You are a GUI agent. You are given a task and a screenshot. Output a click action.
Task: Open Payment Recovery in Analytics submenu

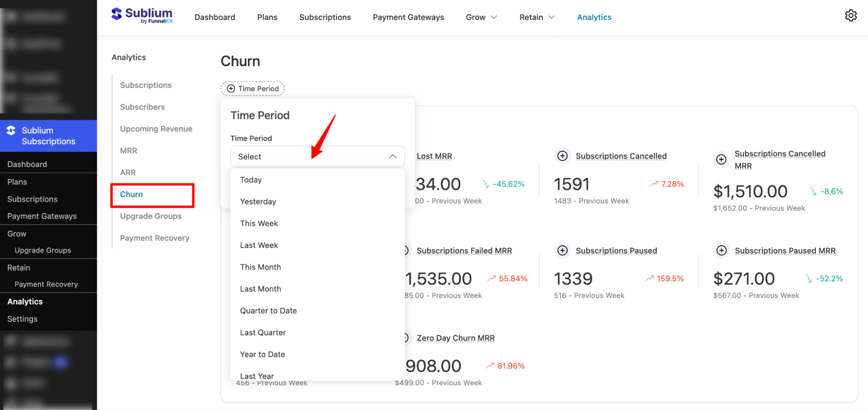click(x=155, y=238)
